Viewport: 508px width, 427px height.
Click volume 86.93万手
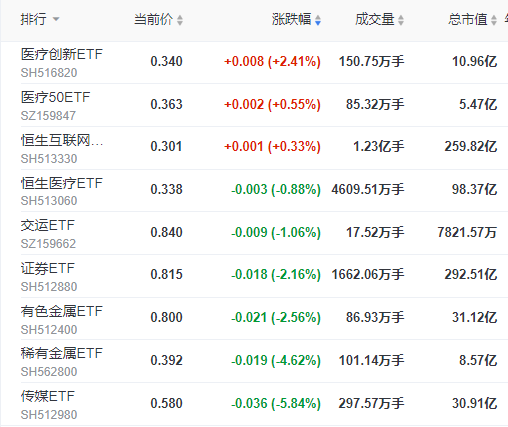coord(375,317)
